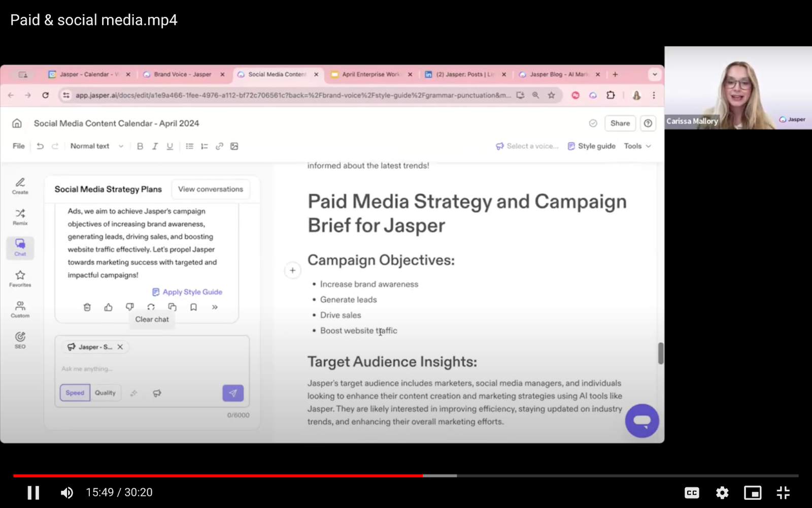
Task: Open tab search dropdown arrow
Action: click(x=655, y=74)
